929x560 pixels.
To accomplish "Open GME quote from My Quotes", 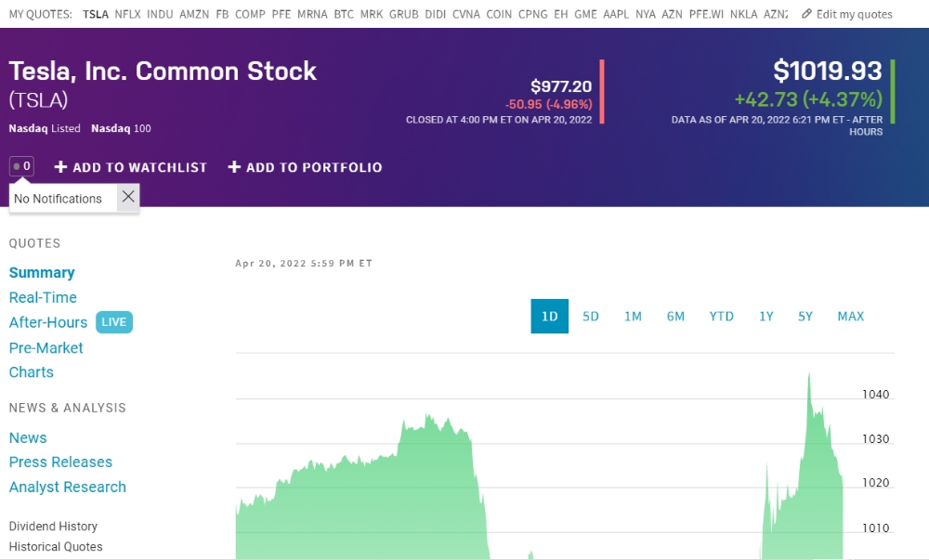I will [x=585, y=14].
